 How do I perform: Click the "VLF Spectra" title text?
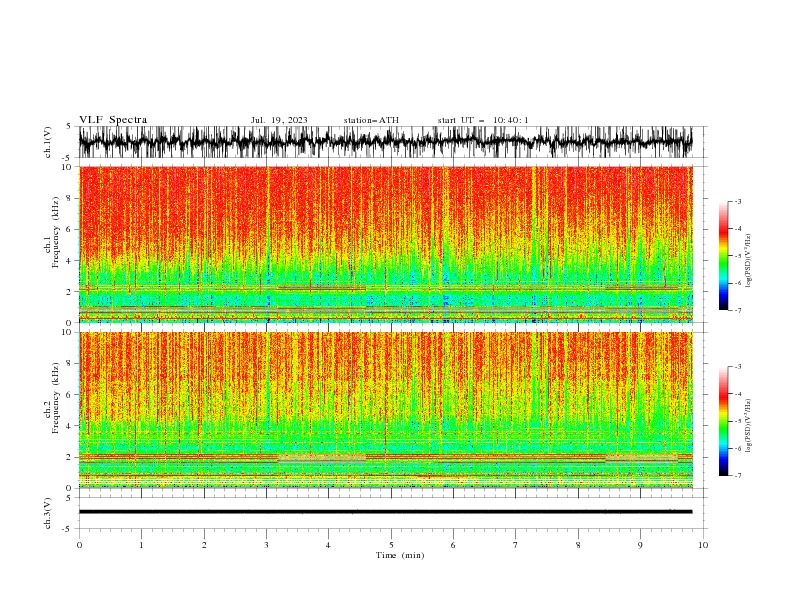(113, 120)
